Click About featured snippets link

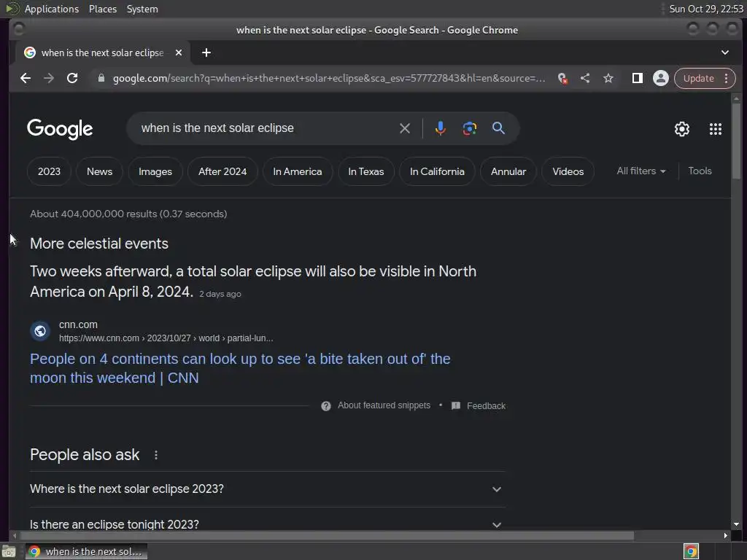tap(384, 405)
